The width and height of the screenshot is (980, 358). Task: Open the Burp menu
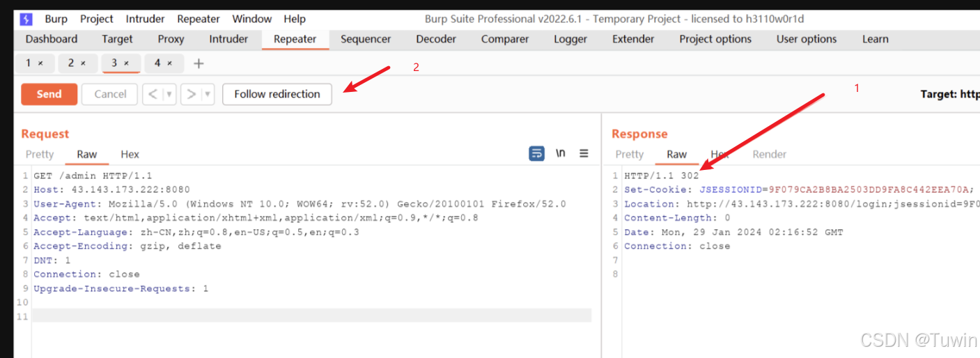[x=56, y=19]
